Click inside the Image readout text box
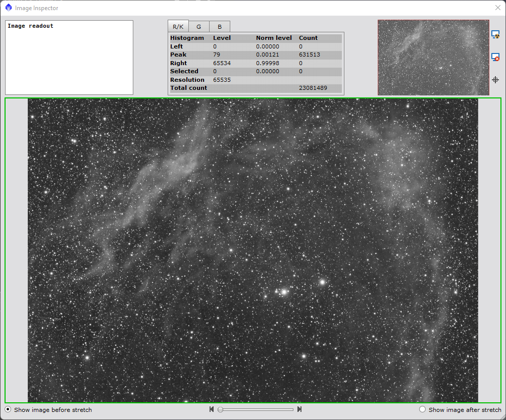 click(69, 57)
